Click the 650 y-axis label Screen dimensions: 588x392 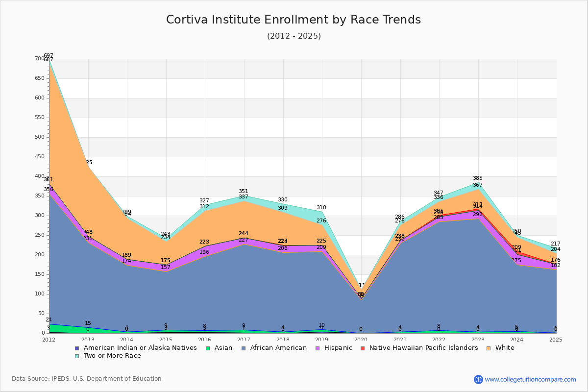click(x=39, y=78)
